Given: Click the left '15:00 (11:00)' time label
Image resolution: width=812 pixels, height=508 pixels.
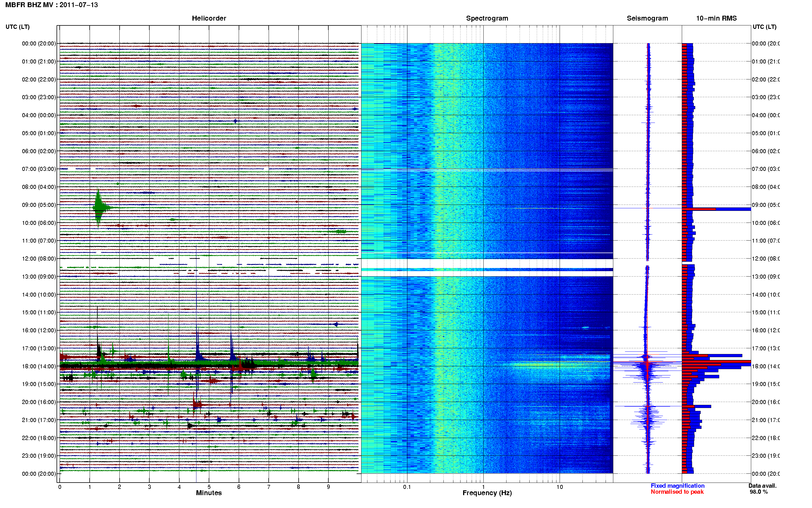Looking at the screenshot, I should (39, 313).
